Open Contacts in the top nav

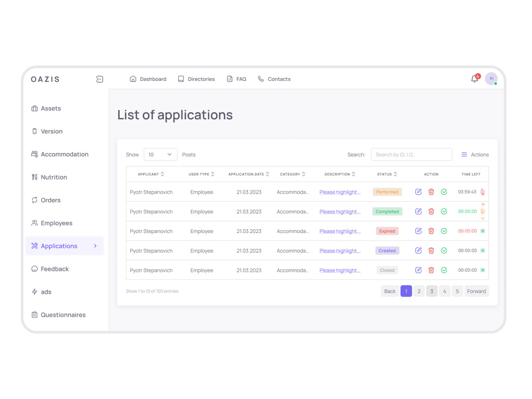(274, 79)
